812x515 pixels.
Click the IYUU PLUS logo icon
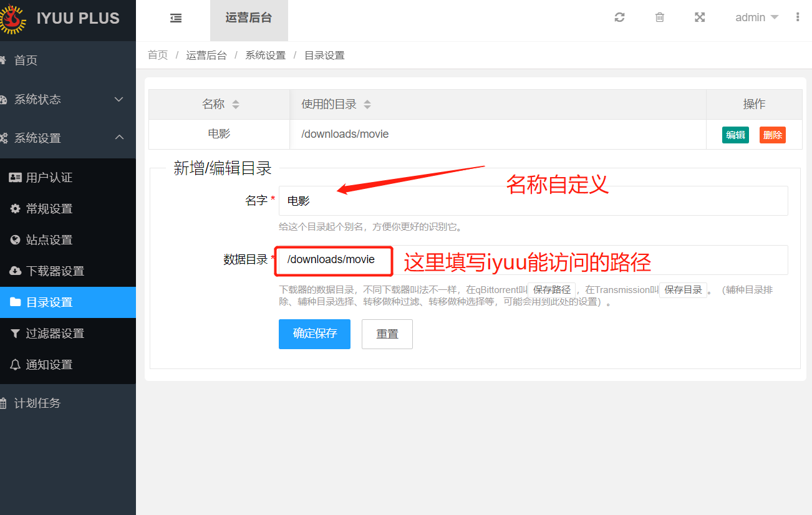[x=12, y=19]
